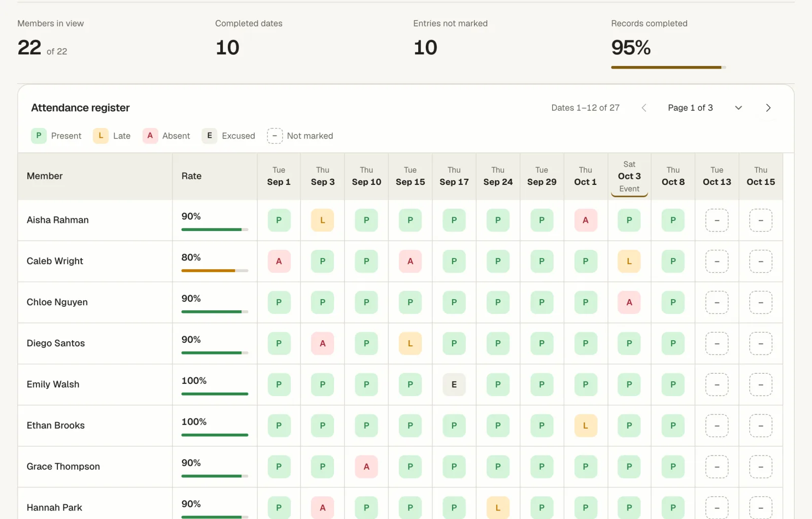The height and width of the screenshot is (519, 812).
Task: Click Ethan Brooks's Late mark for Oct 1
Action: [x=586, y=426]
